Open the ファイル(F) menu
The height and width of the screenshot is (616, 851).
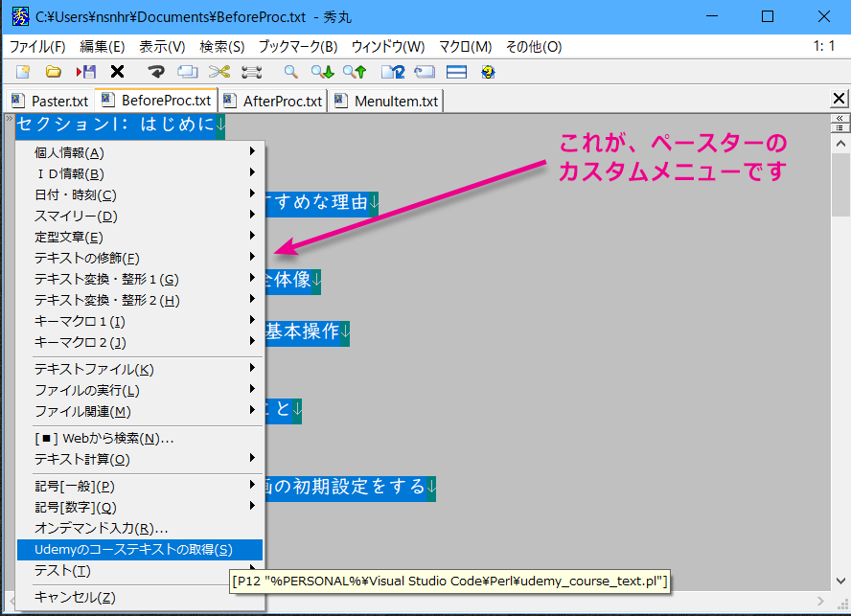coord(37,47)
